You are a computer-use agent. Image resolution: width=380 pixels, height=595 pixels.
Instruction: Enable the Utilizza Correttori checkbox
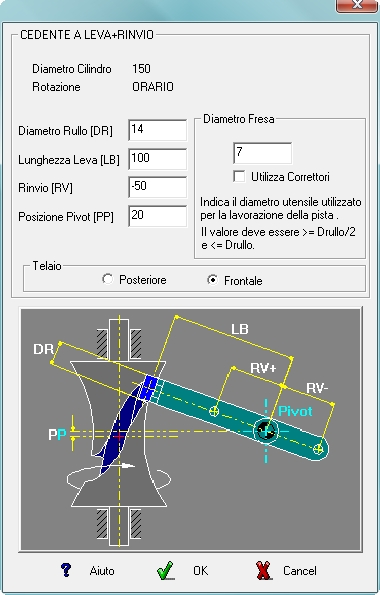(239, 176)
